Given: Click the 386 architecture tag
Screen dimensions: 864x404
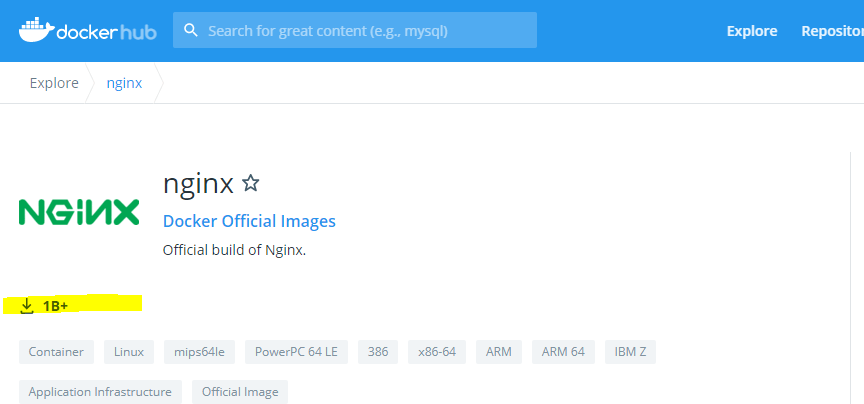Looking at the screenshot, I should click(x=378, y=352).
